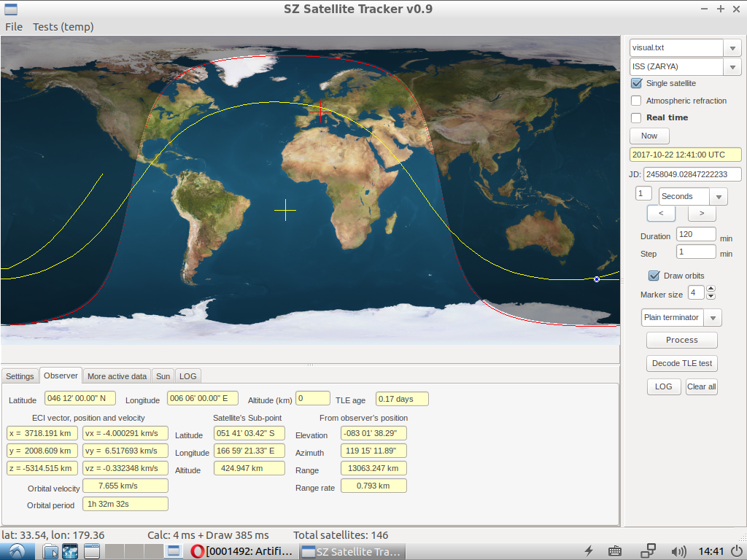
Task: Switch to the Settings tab
Action: [20, 376]
